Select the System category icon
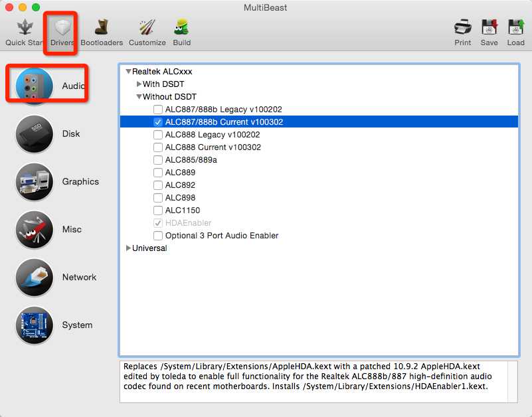The height and width of the screenshot is (417, 532). point(35,325)
